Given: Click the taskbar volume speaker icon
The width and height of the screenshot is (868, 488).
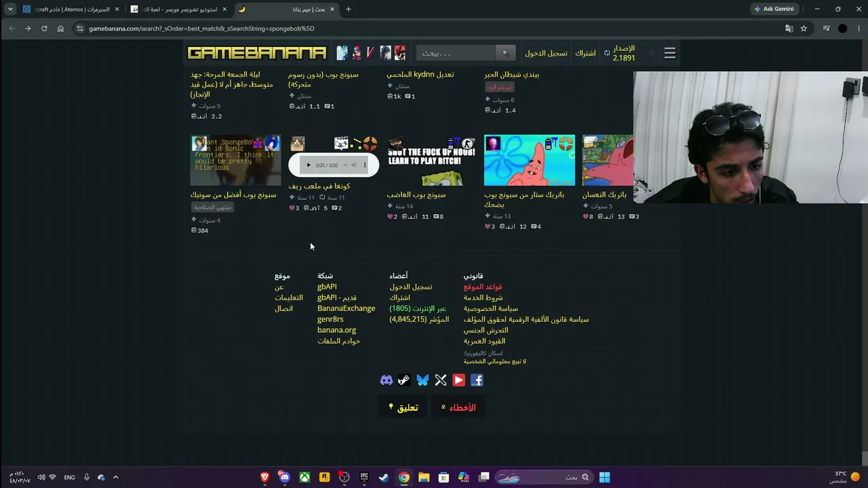Looking at the screenshot, I should [41, 477].
